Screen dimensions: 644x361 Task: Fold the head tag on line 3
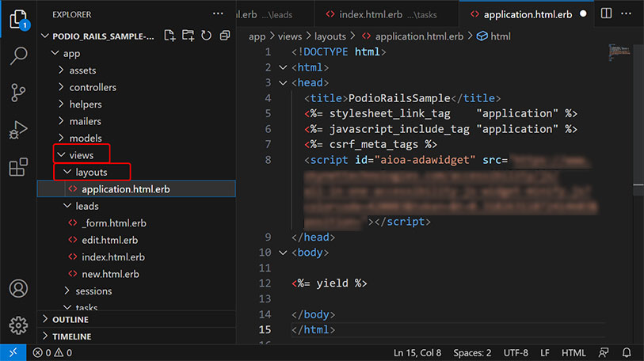pyautogui.click(x=283, y=82)
